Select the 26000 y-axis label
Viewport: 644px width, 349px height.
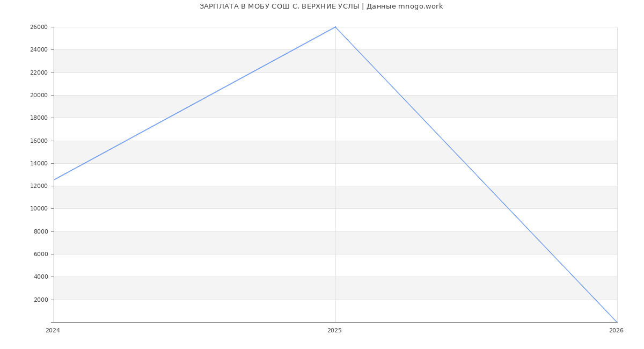pyautogui.click(x=39, y=27)
